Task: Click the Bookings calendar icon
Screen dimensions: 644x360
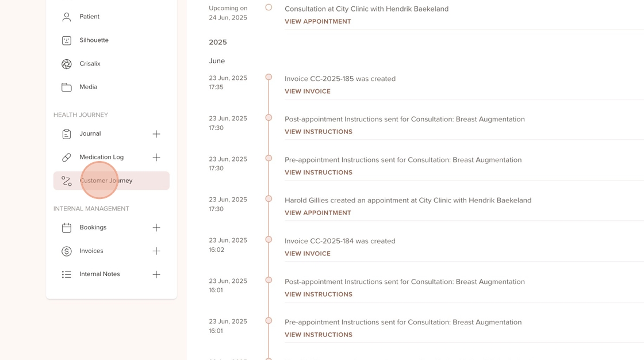Action: (x=67, y=228)
